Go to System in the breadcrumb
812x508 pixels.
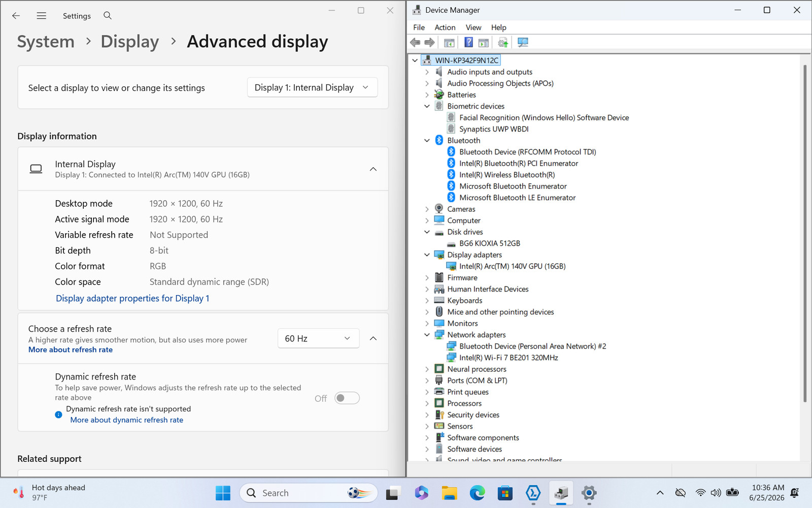point(46,42)
